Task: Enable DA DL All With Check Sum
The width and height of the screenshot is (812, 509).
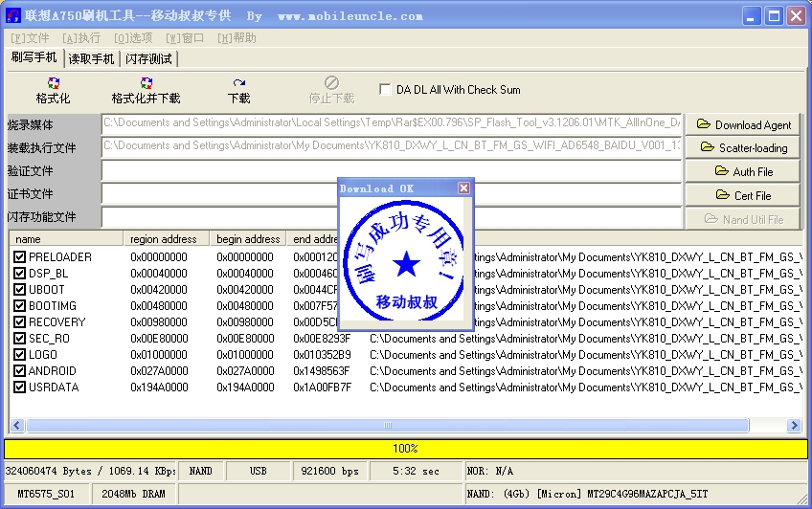Action: pos(385,90)
